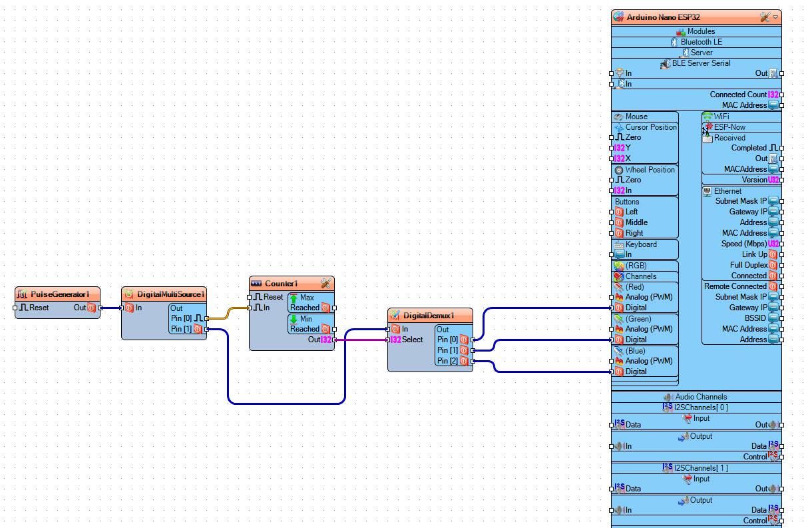This screenshot has height=528, width=812.
Task: Open the Arduino Nano ESP32 dropdown arrow
Action: tap(776, 17)
